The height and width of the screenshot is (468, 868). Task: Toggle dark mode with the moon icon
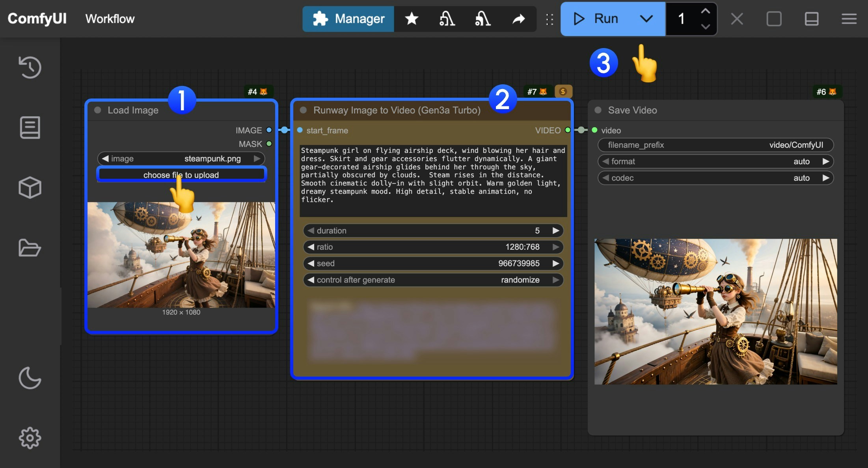(30, 378)
